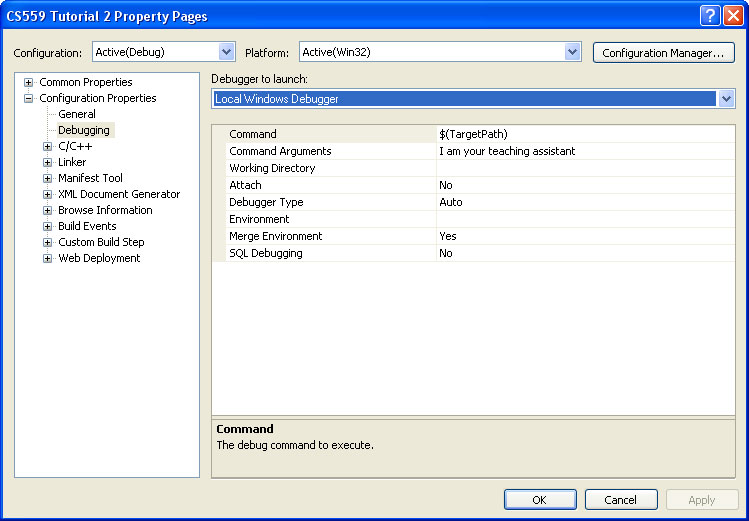Select the Build Events item
749x521 pixels.
pyautogui.click(x=87, y=226)
